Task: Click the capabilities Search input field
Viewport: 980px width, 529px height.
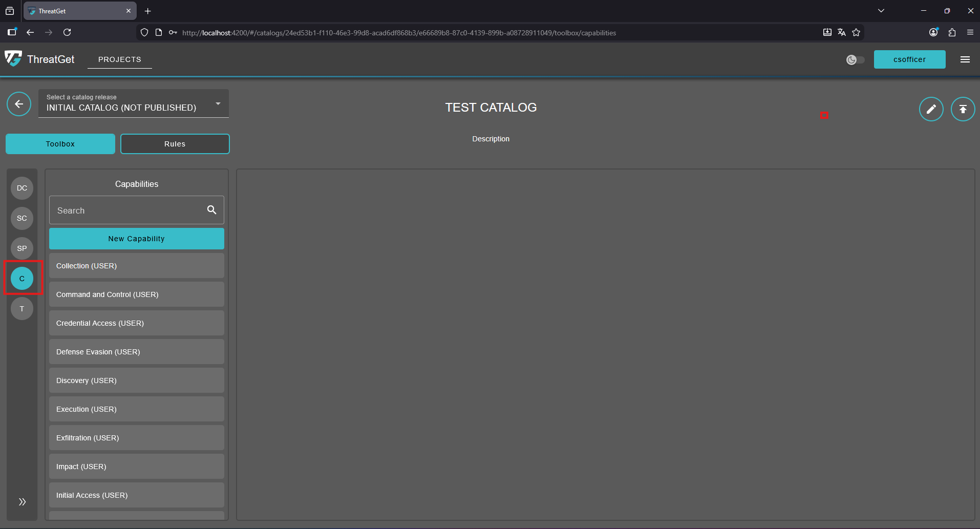Action: (128, 210)
